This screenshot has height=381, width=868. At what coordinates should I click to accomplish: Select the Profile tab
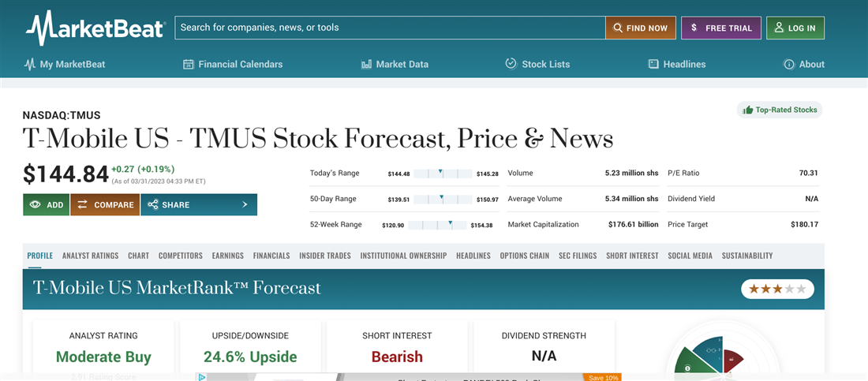(x=40, y=256)
